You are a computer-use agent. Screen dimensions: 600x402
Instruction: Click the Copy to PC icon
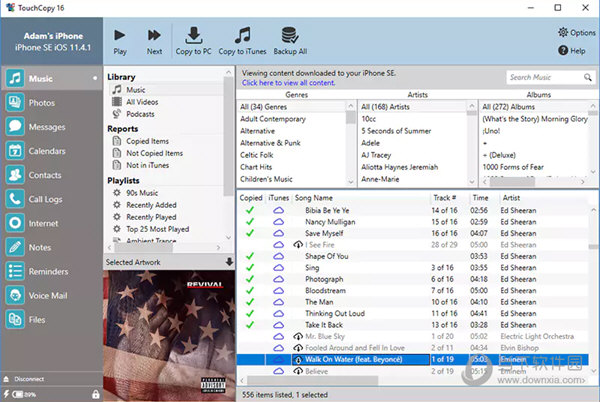[x=194, y=36]
